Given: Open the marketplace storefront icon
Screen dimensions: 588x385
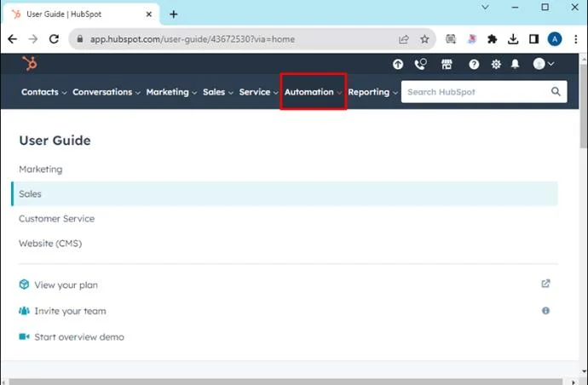Looking at the screenshot, I should click(x=447, y=65).
